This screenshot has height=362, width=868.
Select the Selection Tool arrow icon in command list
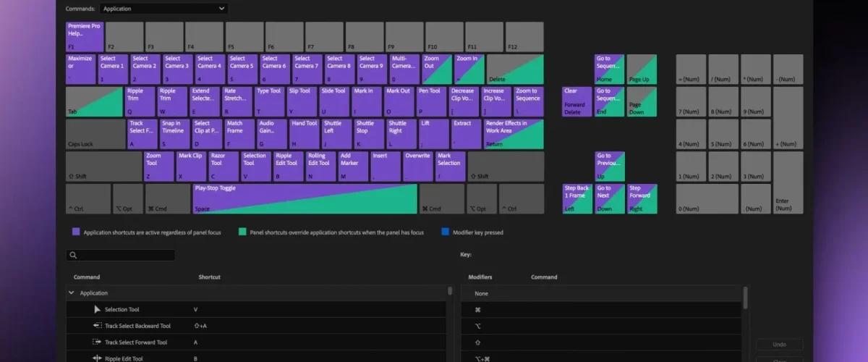pos(98,309)
